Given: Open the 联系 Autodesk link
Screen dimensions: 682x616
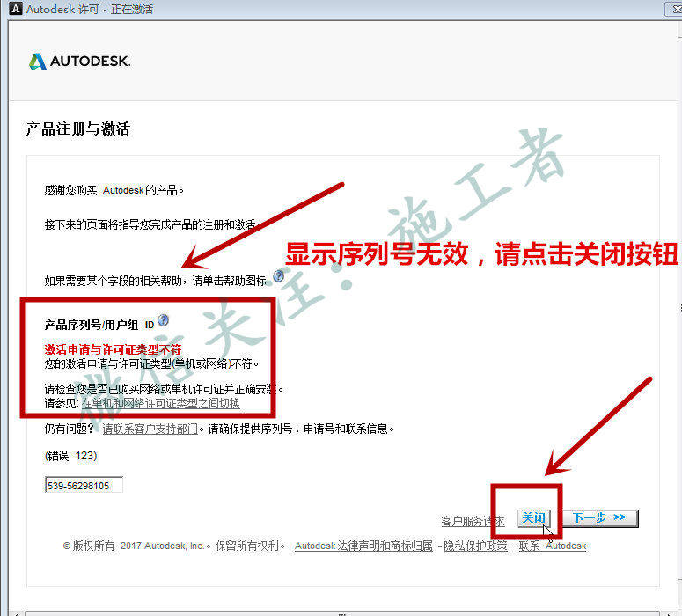Looking at the screenshot, I should click(x=553, y=546).
